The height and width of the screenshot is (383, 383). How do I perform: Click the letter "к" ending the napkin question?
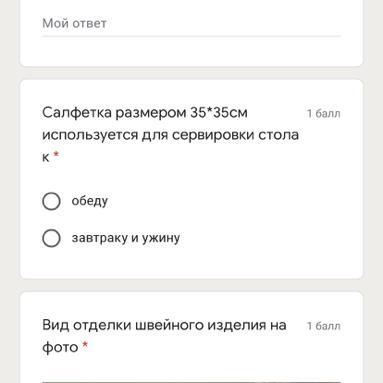(46, 157)
